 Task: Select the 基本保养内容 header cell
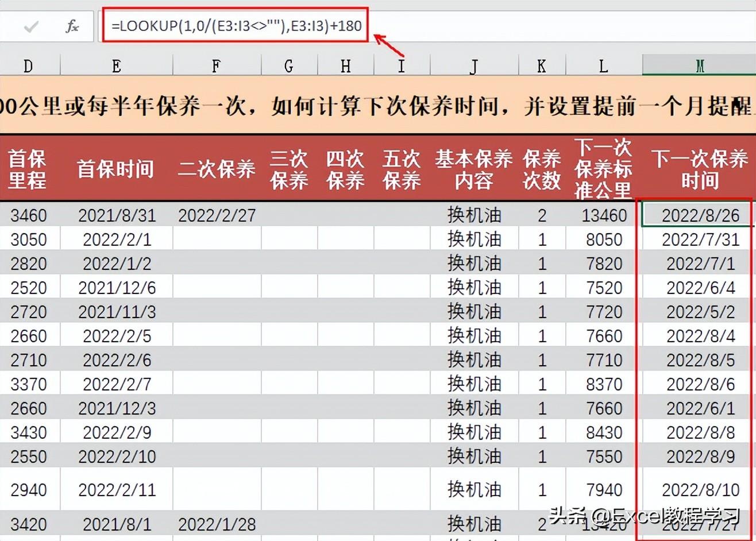point(473,169)
